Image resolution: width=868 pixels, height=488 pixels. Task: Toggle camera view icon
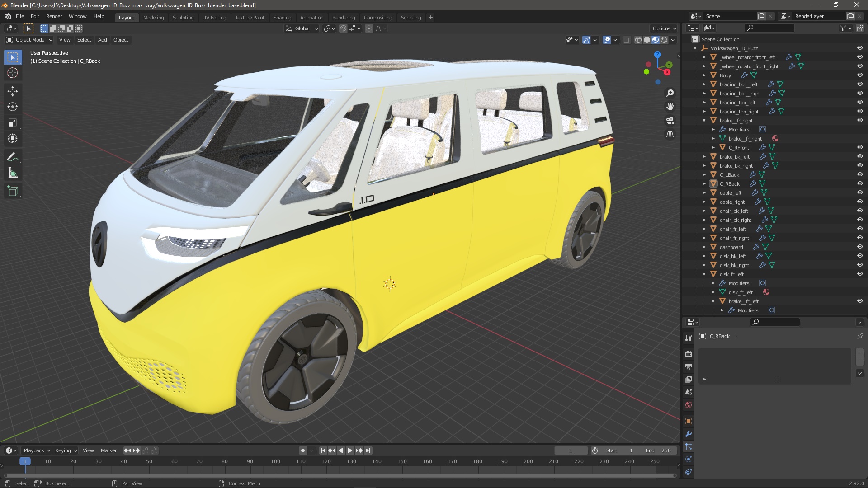(670, 121)
